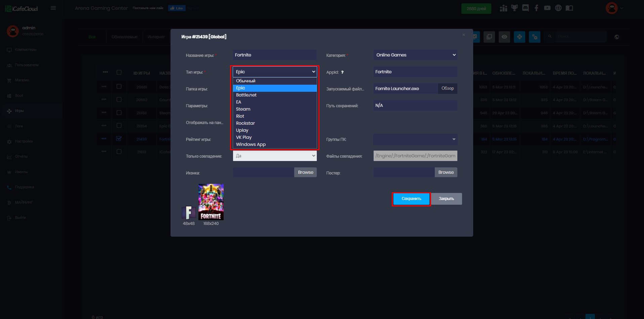Click the Закрыть close button
This screenshot has width=644, height=319.
446,199
